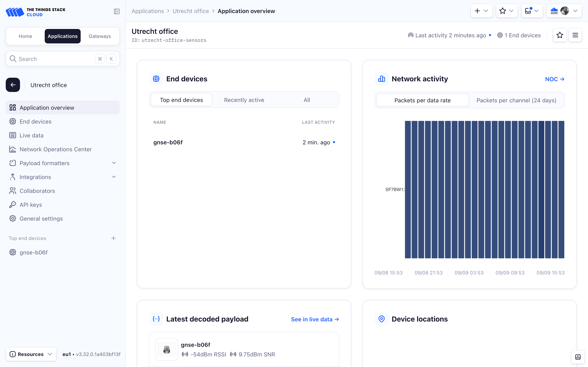Click the gnse-b06f end device
Image resolution: width=588 pixels, height=367 pixels.
click(168, 142)
